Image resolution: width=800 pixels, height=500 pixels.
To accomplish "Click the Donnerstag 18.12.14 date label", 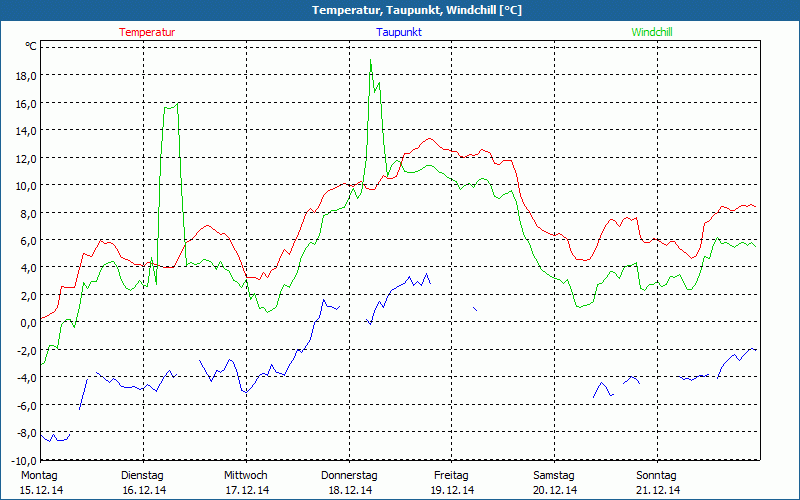I will pyautogui.click(x=348, y=482).
